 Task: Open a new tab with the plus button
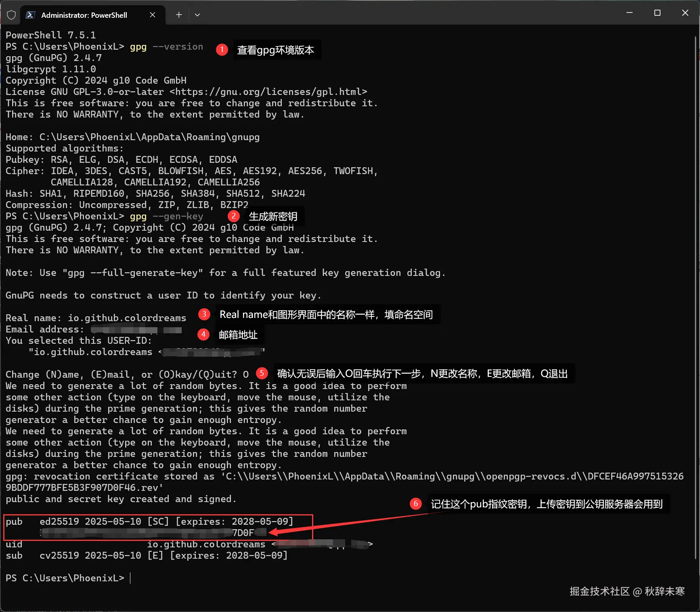click(x=179, y=15)
